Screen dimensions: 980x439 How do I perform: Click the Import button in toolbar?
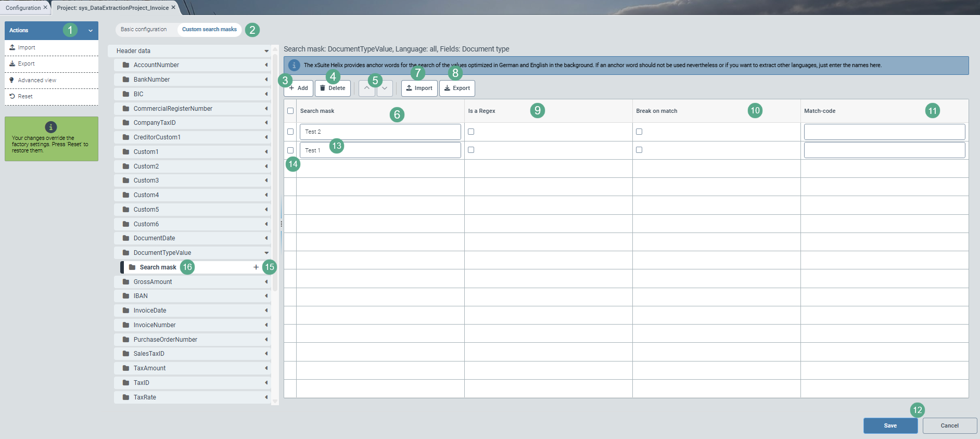click(419, 88)
